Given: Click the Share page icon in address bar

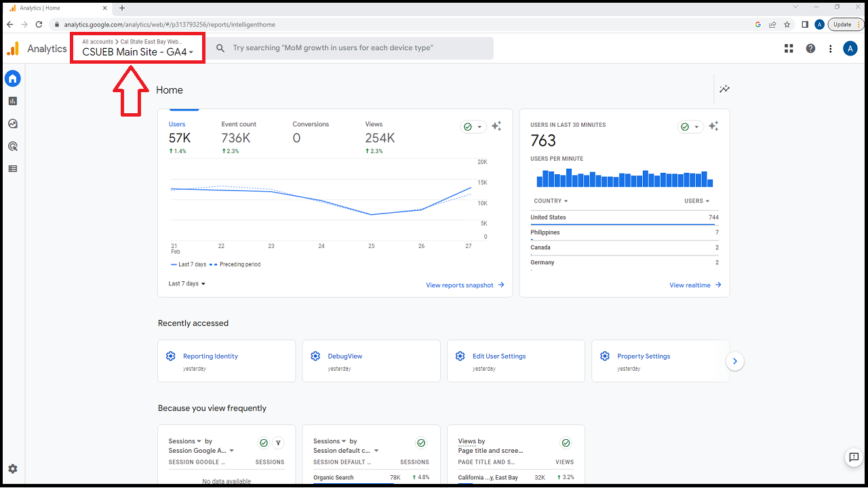Looking at the screenshot, I should coord(772,24).
